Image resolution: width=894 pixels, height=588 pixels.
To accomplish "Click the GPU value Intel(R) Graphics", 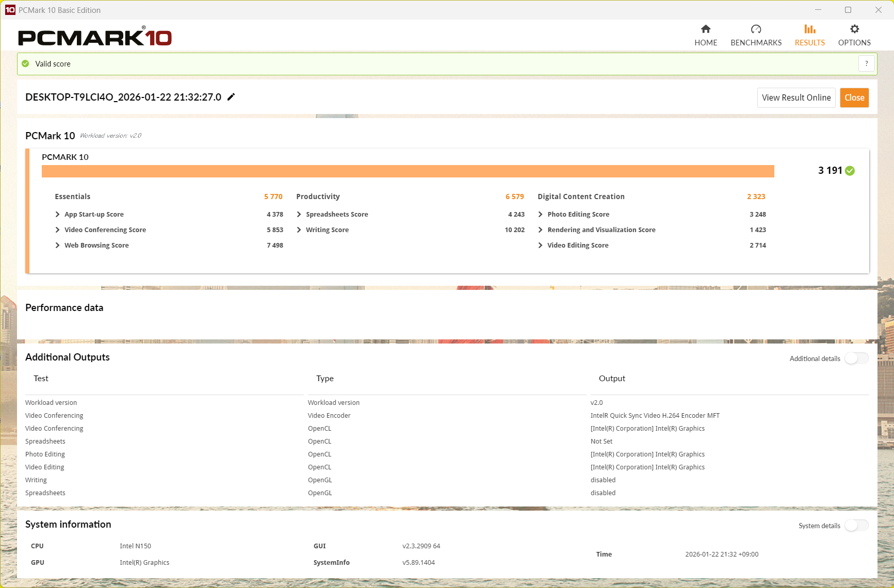I will pos(144,563).
